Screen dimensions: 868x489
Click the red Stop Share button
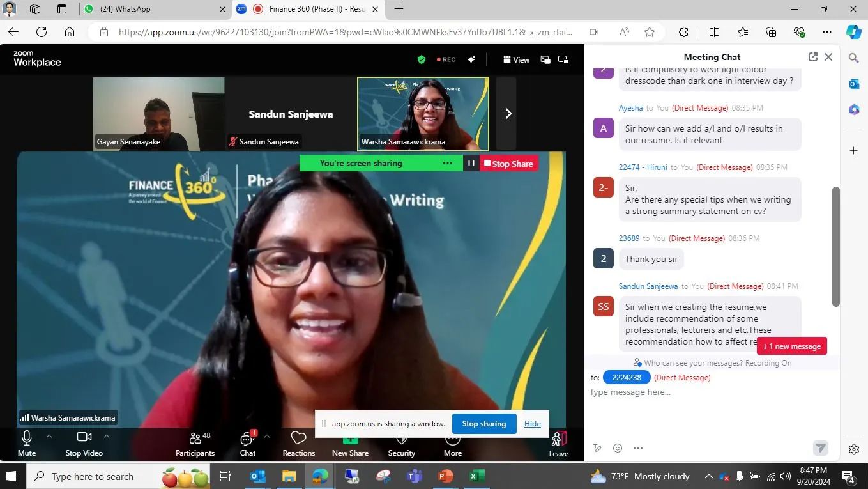(508, 164)
